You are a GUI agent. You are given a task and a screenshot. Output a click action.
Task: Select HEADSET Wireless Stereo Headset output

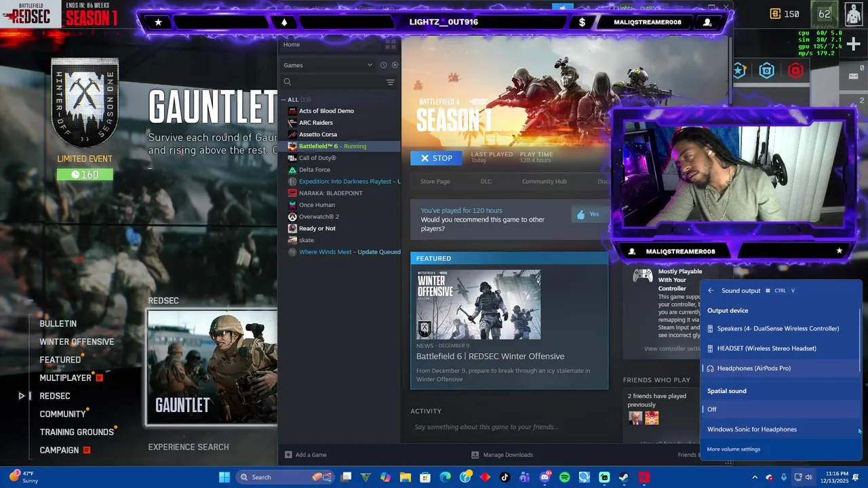click(781, 348)
